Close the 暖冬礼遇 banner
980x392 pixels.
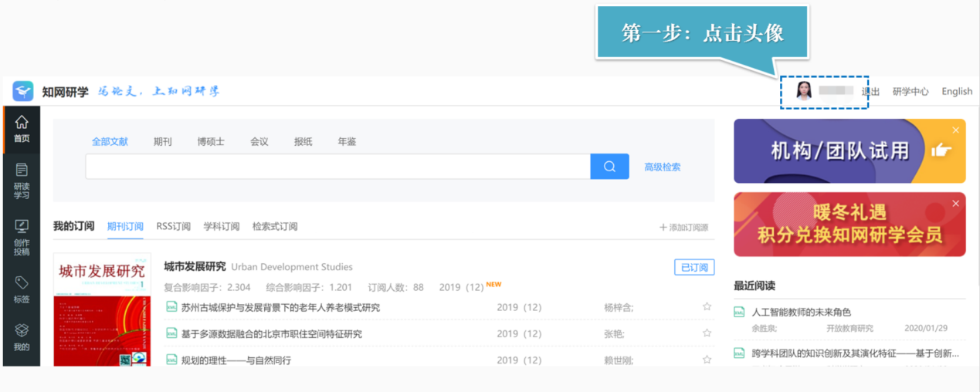pos(956,203)
